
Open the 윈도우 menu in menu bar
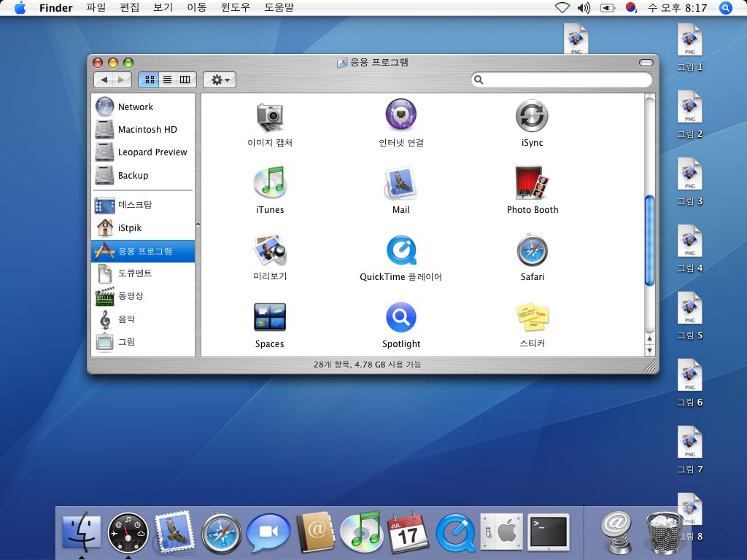click(x=235, y=8)
